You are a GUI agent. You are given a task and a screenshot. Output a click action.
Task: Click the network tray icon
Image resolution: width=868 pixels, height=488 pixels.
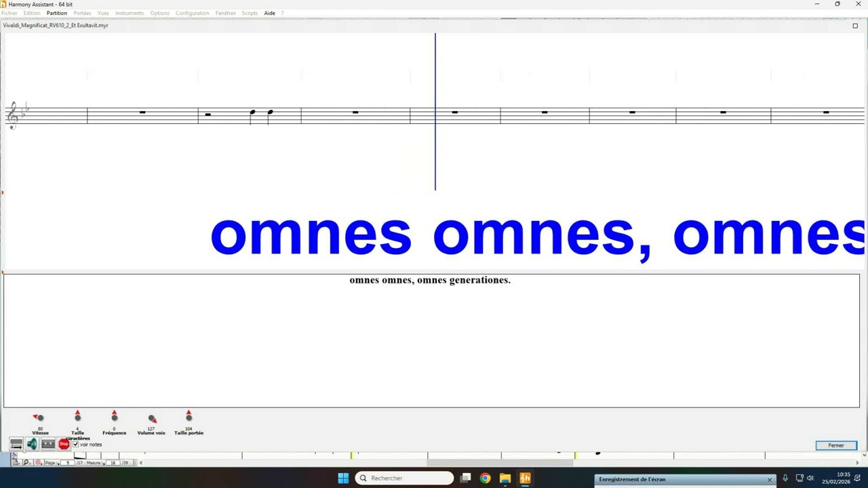click(x=800, y=478)
